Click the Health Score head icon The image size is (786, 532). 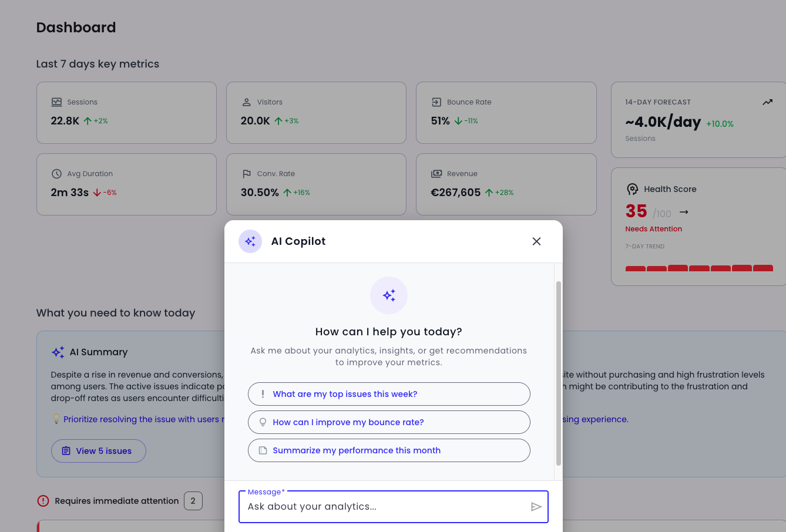[x=632, y=189]
